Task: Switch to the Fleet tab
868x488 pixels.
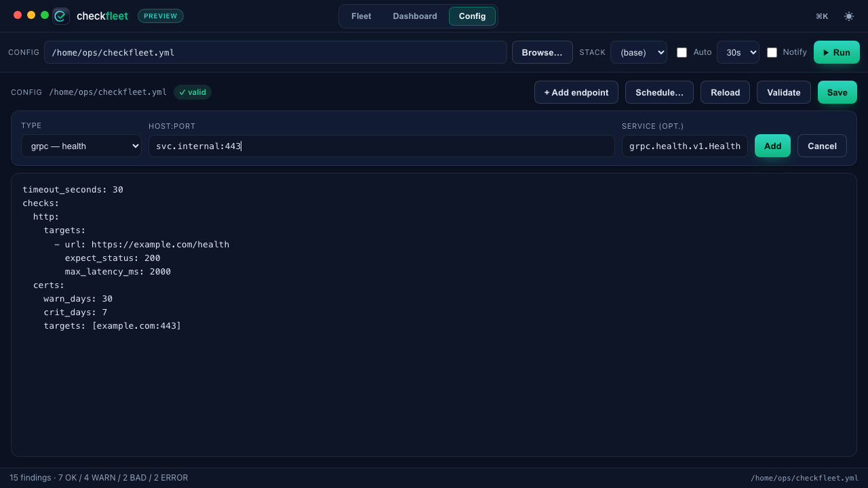Action: click(x=361, y=16)
